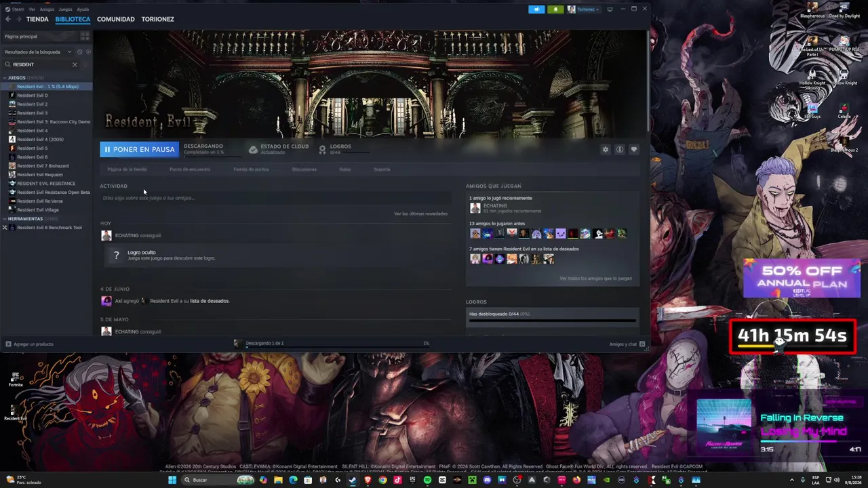Screen dimensions: 868x488
Task: Pause the Resident Evil download
Action: [x=139, y=149]
